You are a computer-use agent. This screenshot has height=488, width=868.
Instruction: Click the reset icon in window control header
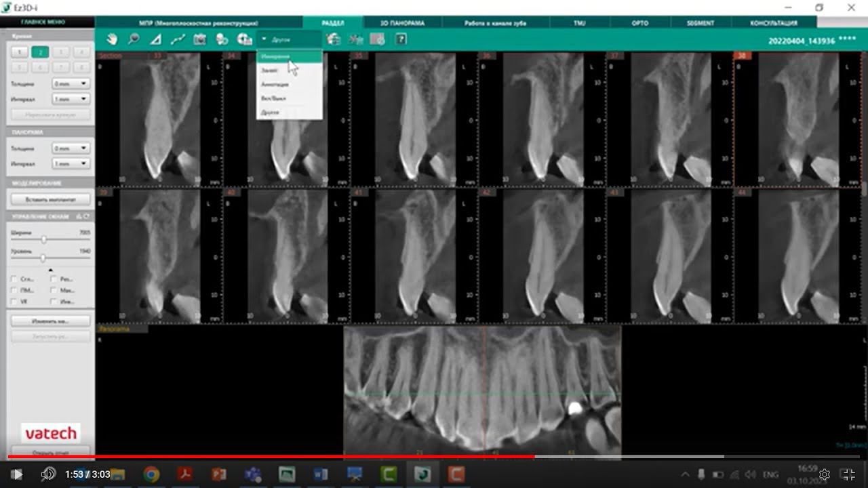point(87,216)
